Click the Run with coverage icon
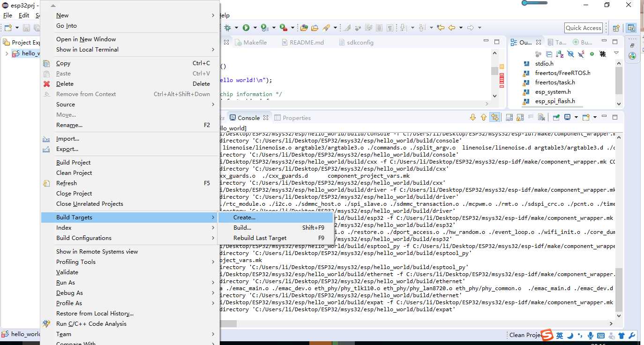644x345 pixels. coord(264,28)
